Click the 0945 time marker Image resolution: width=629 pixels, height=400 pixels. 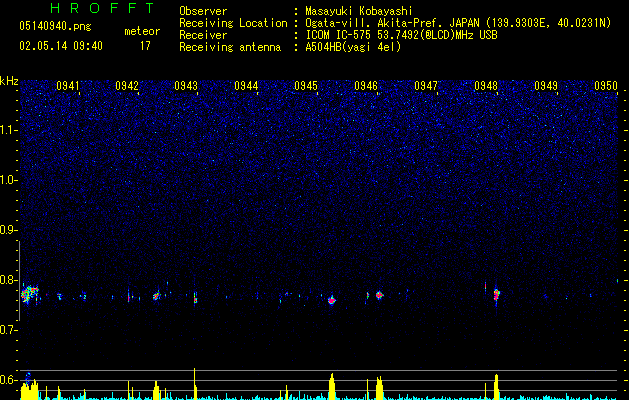(x=306, y=86)
